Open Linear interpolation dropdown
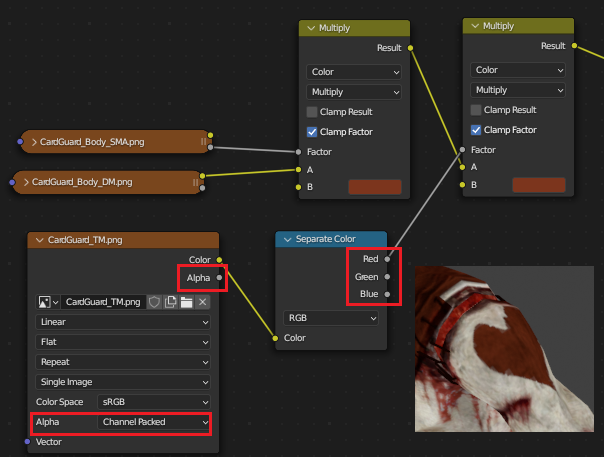The width and height of the screenshot is (604, 457). point(123,322)
